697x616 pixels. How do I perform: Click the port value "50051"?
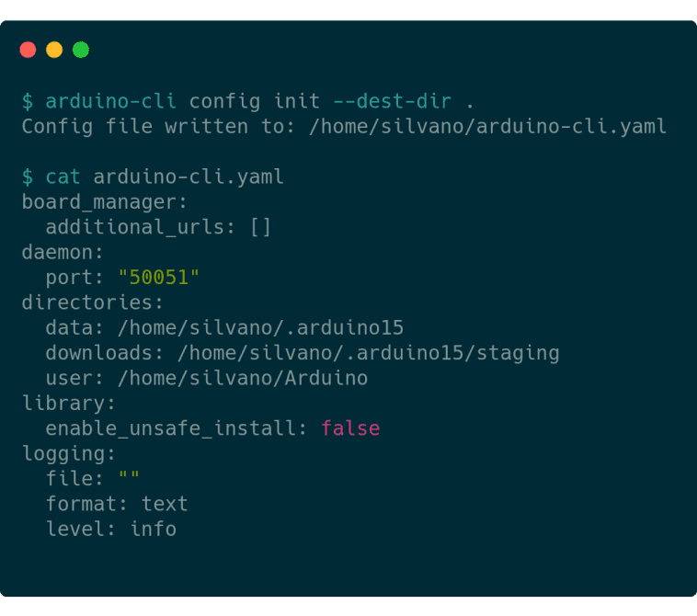(x=159, y=278)
